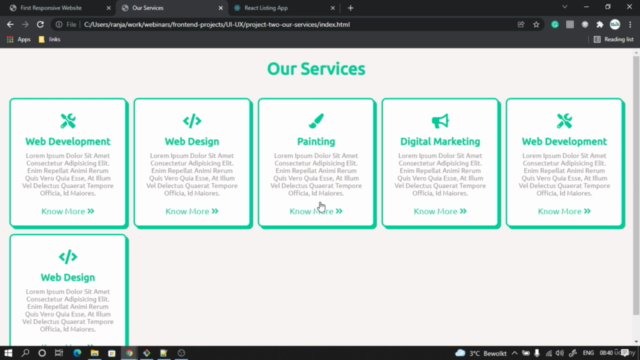This screenshot has width=640, height=360.
Task: Click the ENG language indicator
Action: coord(588,353)
